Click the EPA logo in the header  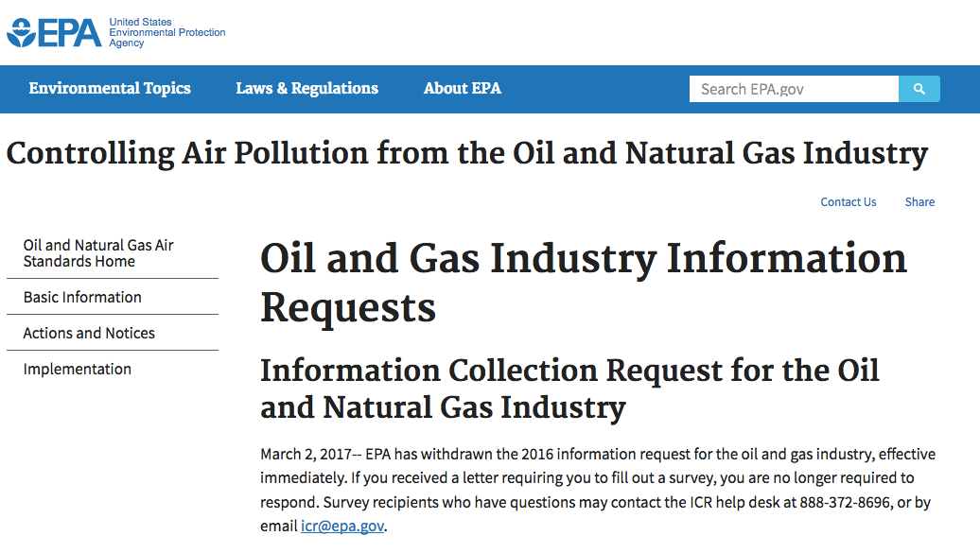(54, 32)
